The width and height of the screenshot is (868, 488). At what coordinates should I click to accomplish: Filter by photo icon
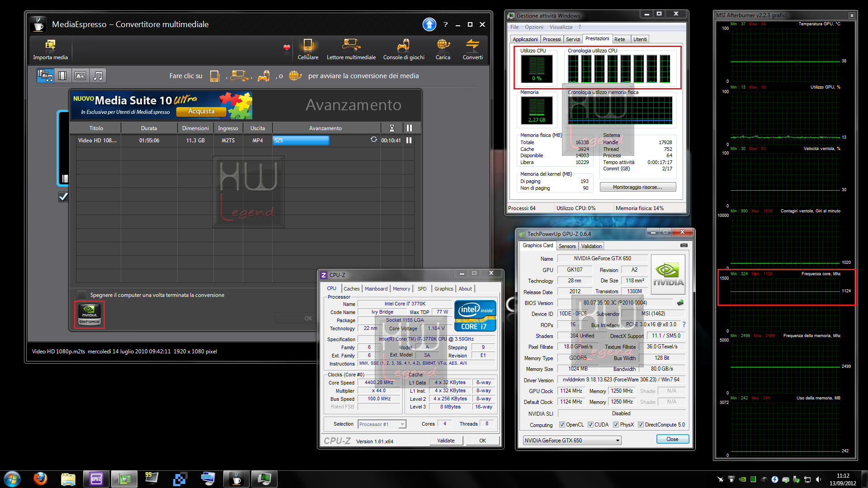80,75
